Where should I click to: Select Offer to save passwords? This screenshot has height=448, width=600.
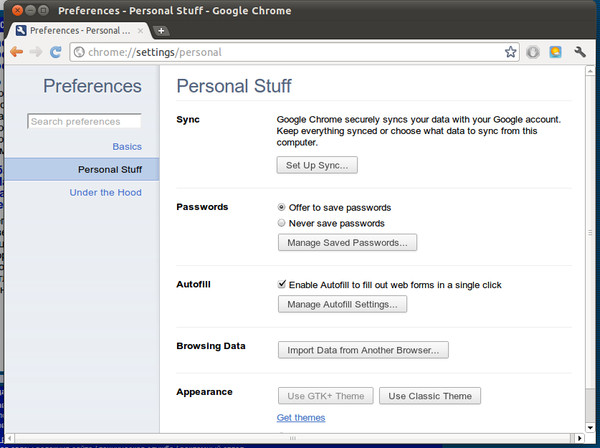pyautogui.click(x=281, y=207)
